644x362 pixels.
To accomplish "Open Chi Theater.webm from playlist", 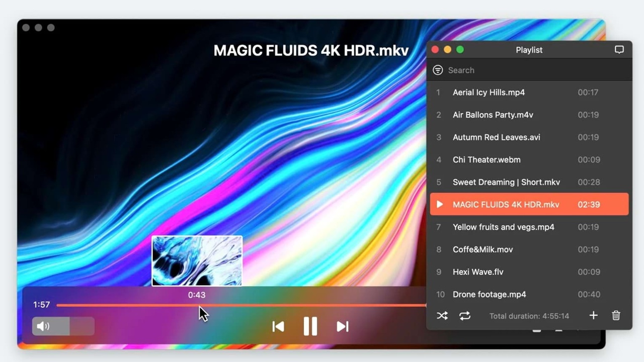I will [x=487, y=160].
